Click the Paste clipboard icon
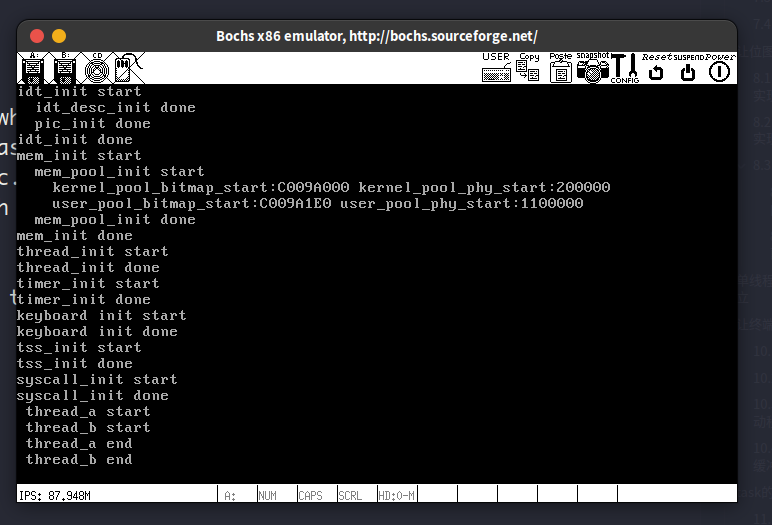Image resolution: width=772 pixels, height=525 pixels. (x=560, y=68)
